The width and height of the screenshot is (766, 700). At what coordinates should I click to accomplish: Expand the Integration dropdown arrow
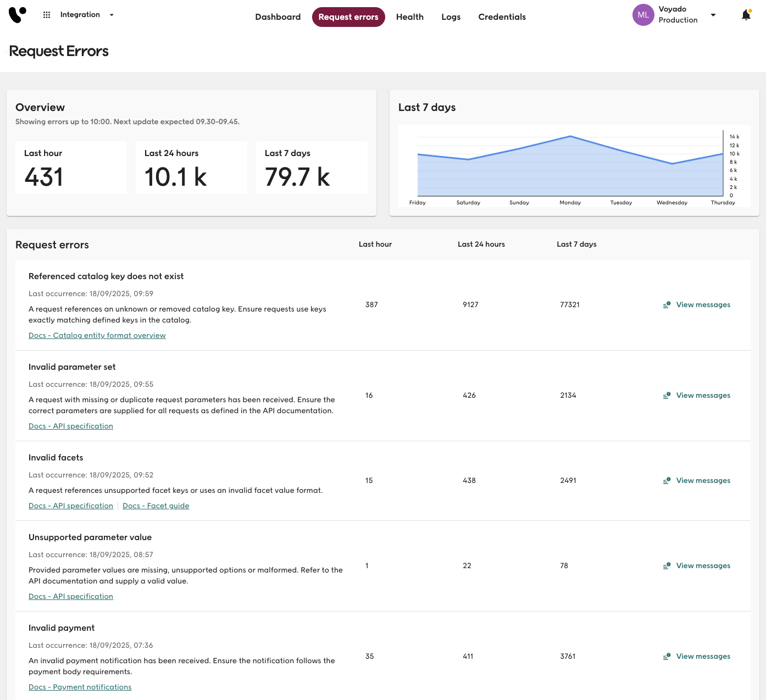pyautogui.click(x=112, y=15)
